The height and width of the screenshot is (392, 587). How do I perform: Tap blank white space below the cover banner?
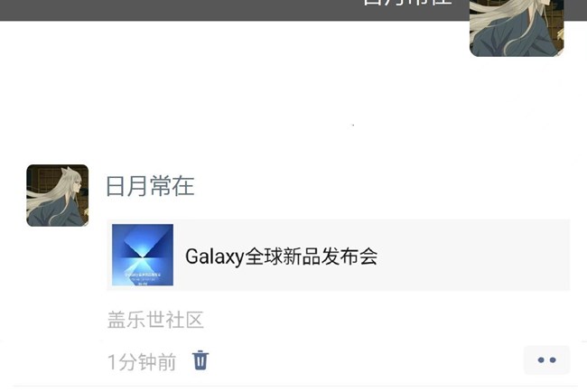tap(262, 89)
